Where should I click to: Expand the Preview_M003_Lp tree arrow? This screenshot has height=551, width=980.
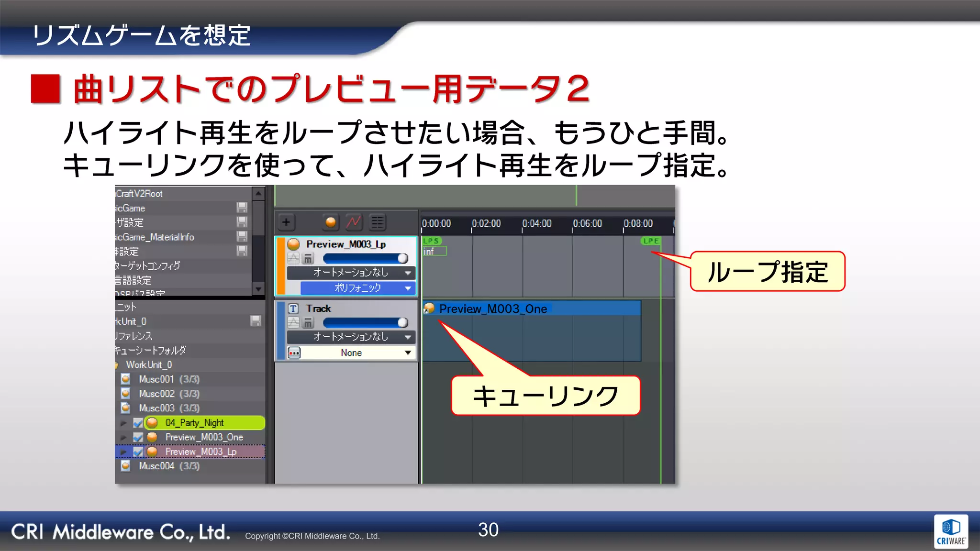pos(123,452)
